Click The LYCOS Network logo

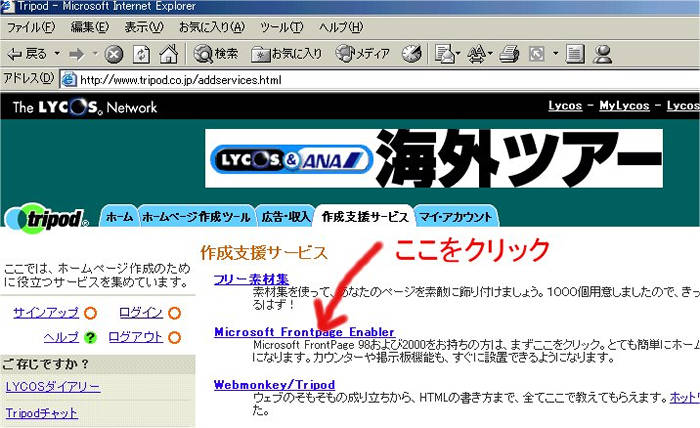coord(85,107)
